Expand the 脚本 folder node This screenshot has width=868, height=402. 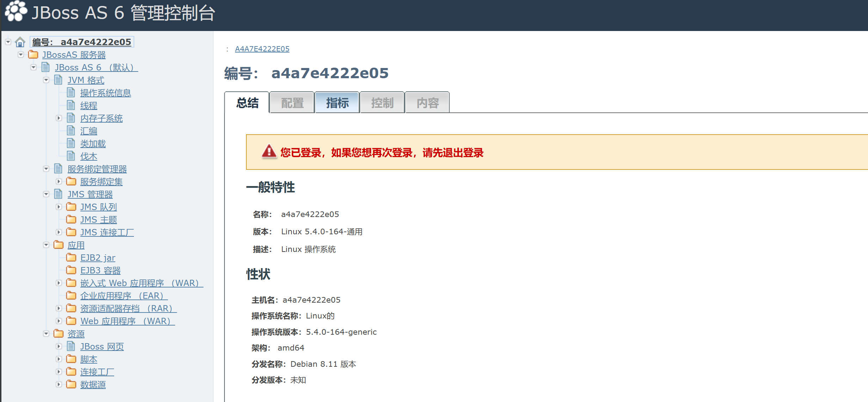pos(59,359)
